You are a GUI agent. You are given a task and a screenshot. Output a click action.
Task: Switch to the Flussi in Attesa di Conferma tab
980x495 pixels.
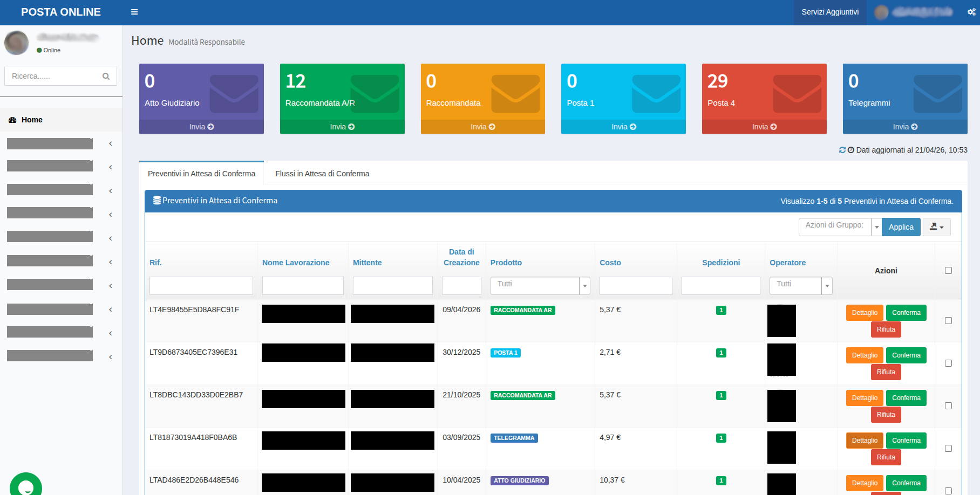click(322, 173)
